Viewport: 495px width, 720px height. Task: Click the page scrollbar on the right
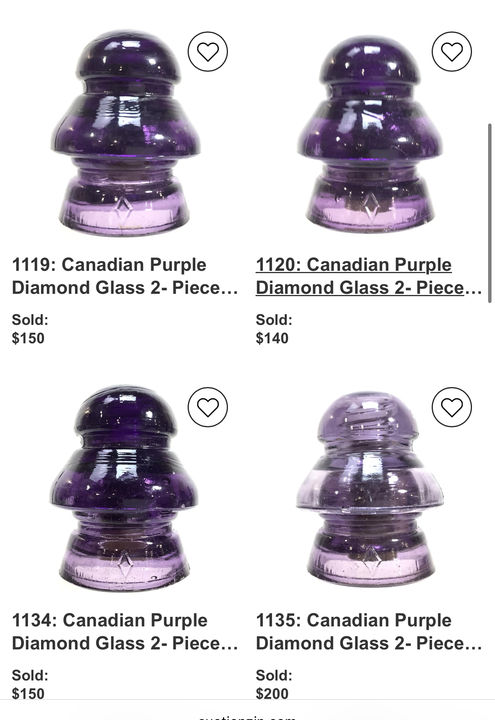point(490,213)
